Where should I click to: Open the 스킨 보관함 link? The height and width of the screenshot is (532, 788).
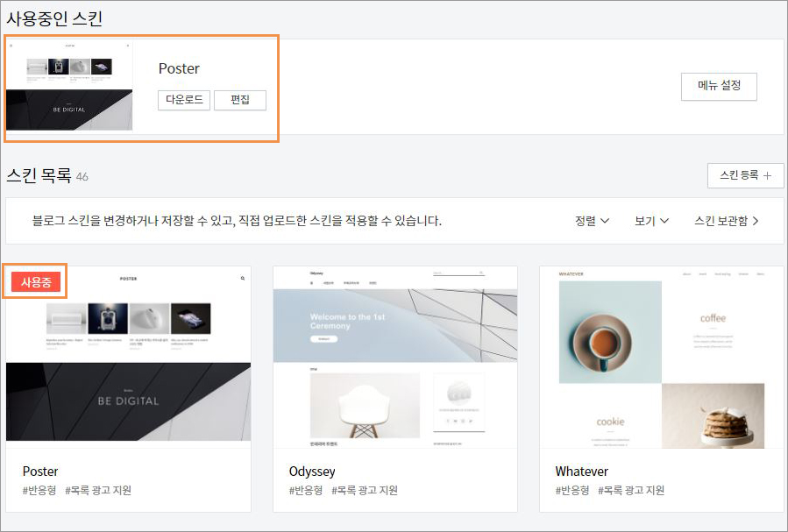pyautogui.click(x=726, y=221)
